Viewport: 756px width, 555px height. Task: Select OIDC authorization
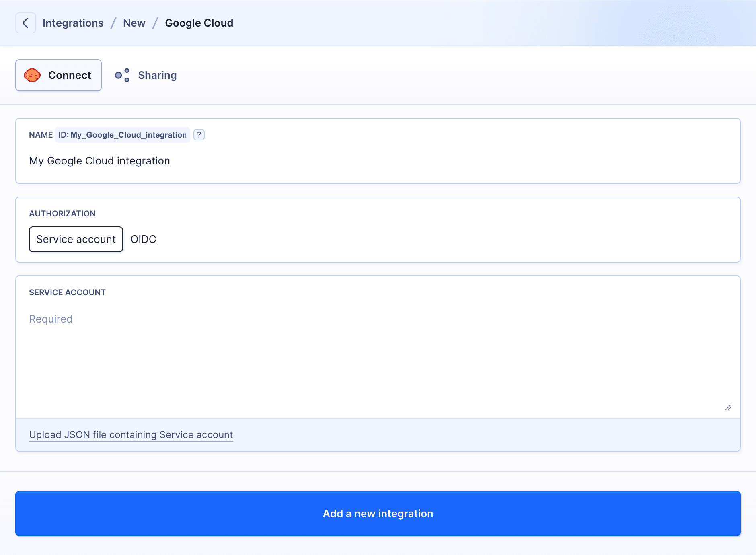click(x=144, y=239)
